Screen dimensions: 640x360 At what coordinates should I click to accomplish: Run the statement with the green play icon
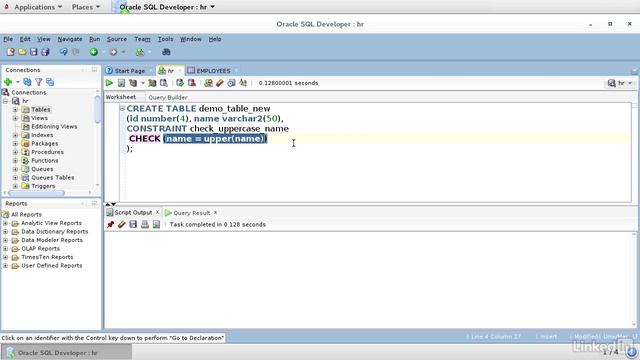(109, 83)
